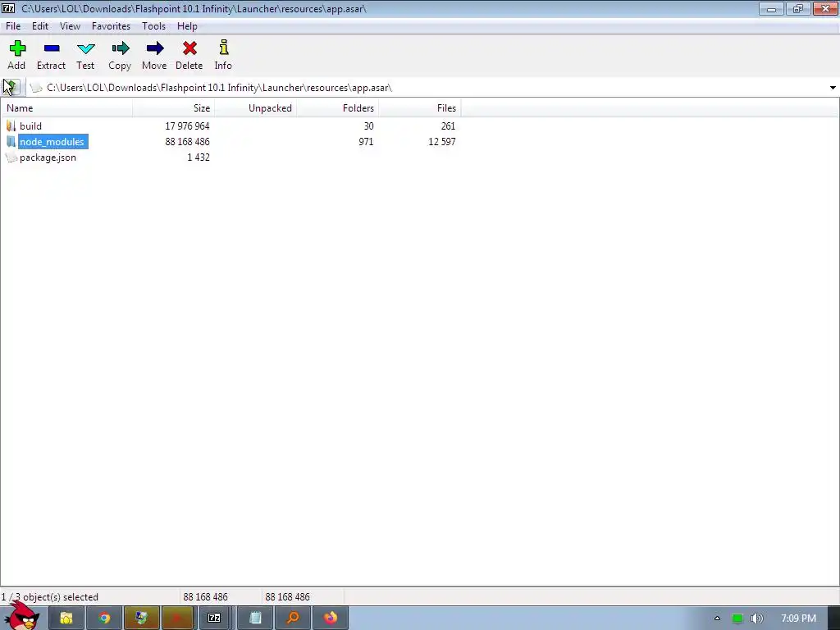Open the Edit menu
The width and height of the screenshot is (840, 630).
[40, 25]
